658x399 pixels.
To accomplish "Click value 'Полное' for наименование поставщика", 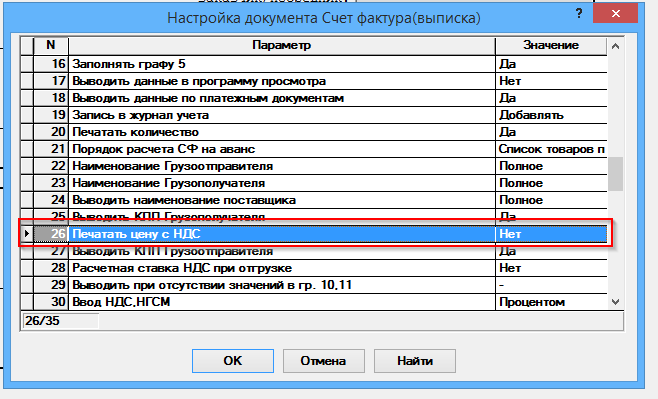I will tap(551, 200).
